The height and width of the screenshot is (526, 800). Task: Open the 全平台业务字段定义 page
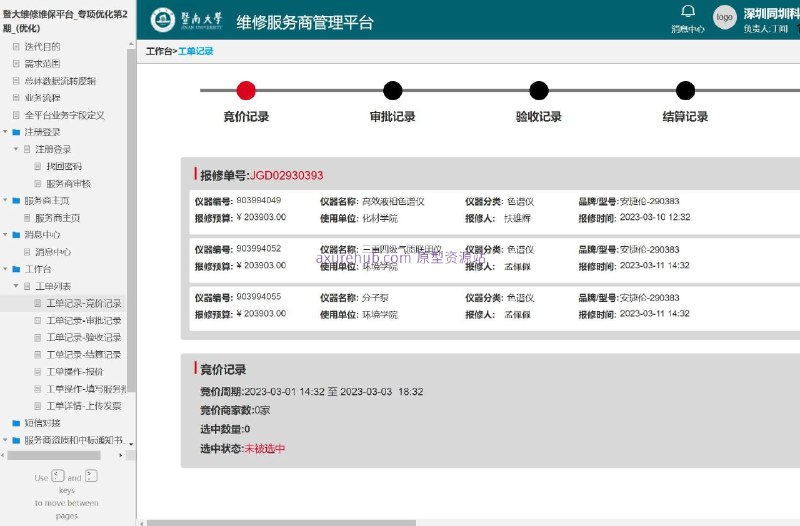tap(64, 115)
